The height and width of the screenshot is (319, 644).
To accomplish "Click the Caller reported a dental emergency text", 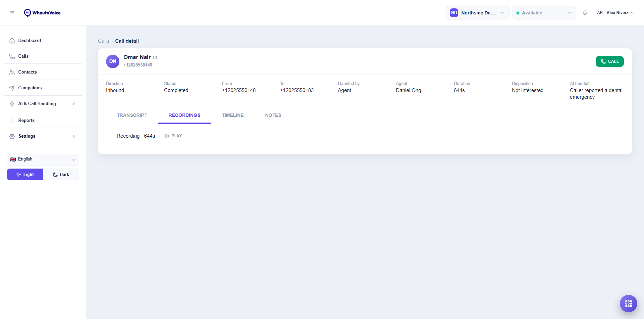I will click(596, 94).
